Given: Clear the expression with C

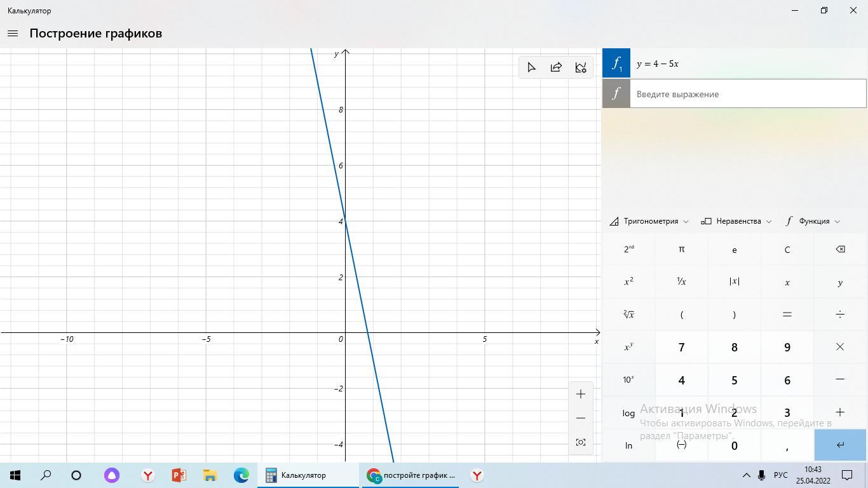Looking at the screenshot, I should (787, 249).
